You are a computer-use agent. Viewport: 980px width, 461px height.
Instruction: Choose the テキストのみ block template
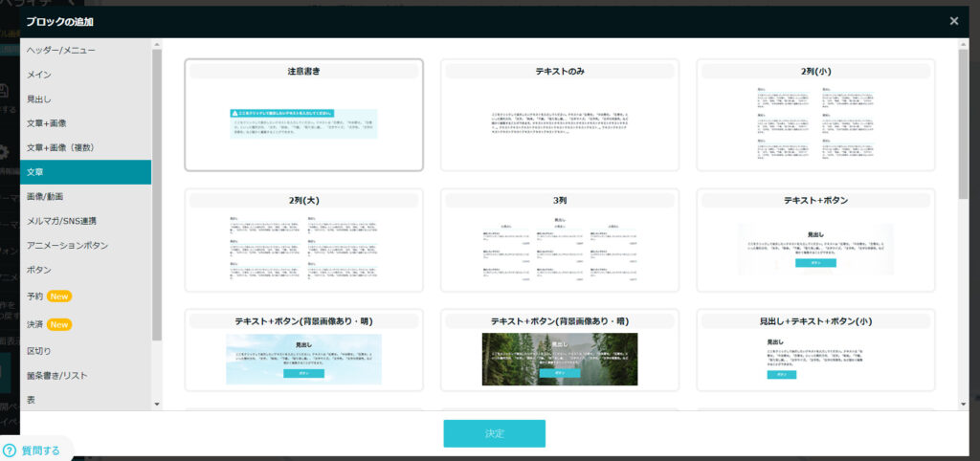[560, 115]
